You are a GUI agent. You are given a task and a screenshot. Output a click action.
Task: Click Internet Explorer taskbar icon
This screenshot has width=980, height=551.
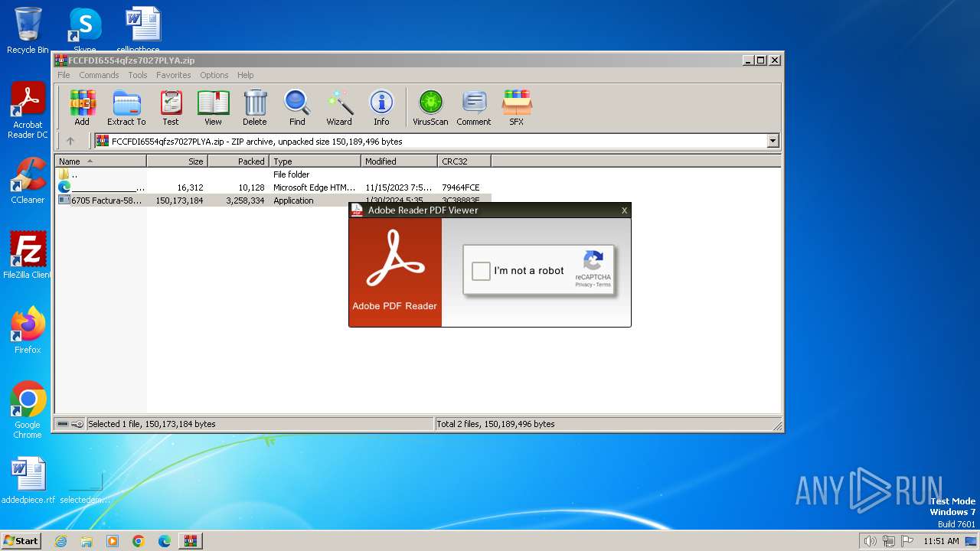coord(61,541)
